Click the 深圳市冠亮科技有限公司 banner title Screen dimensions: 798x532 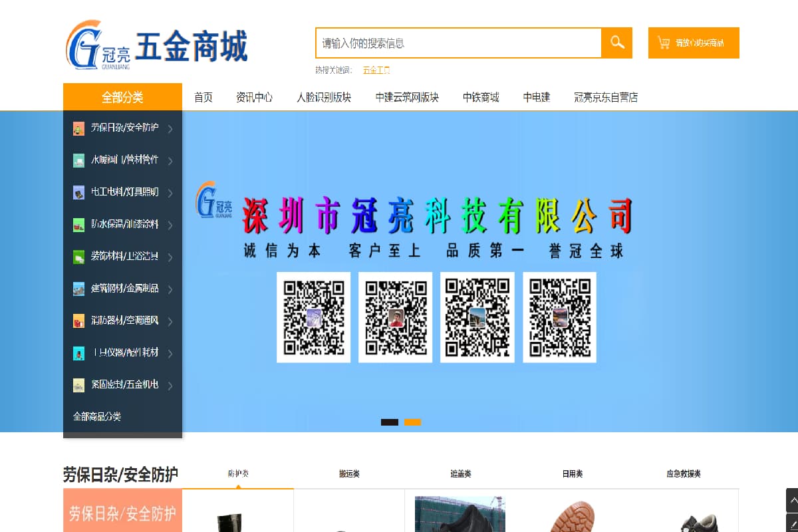(x=436, y=215)
